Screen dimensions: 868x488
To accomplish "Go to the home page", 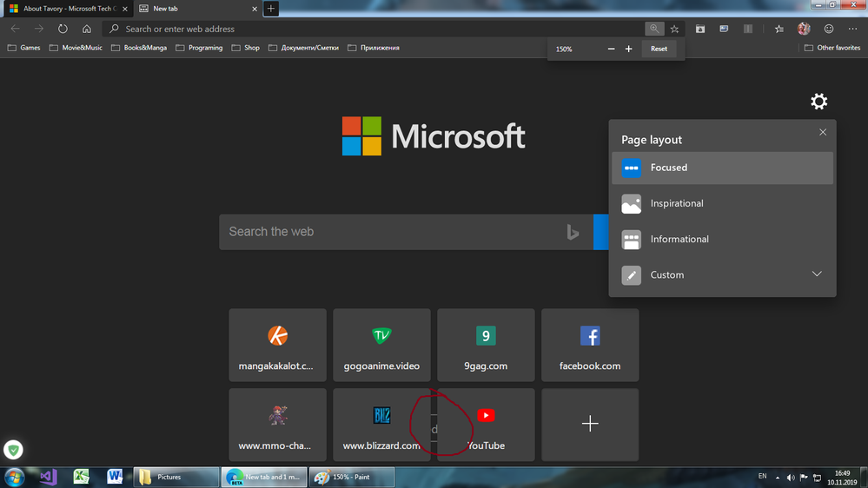I will tap(86, 29).
